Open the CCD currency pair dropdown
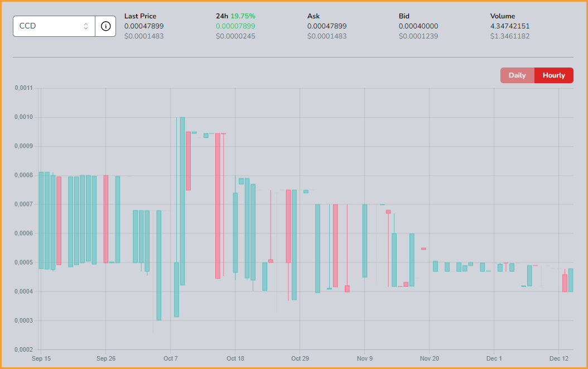Screen dimensions: 588x369 coord(54,26)
